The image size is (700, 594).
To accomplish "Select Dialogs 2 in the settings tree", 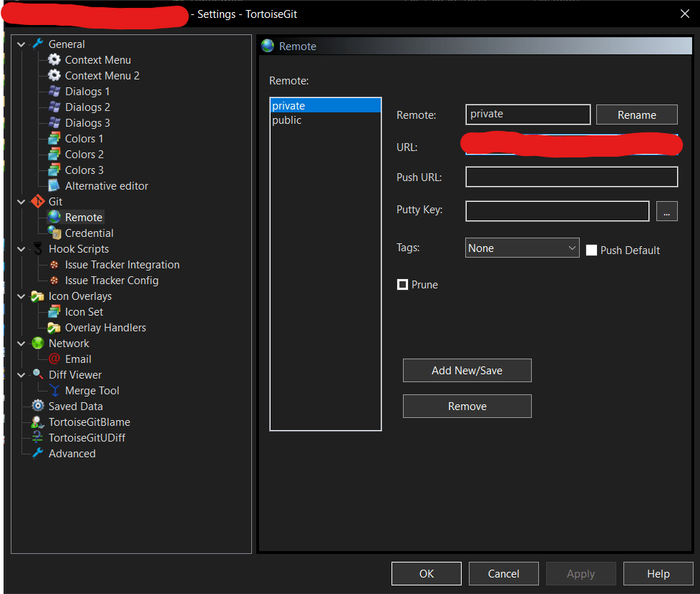I will 87,107.
